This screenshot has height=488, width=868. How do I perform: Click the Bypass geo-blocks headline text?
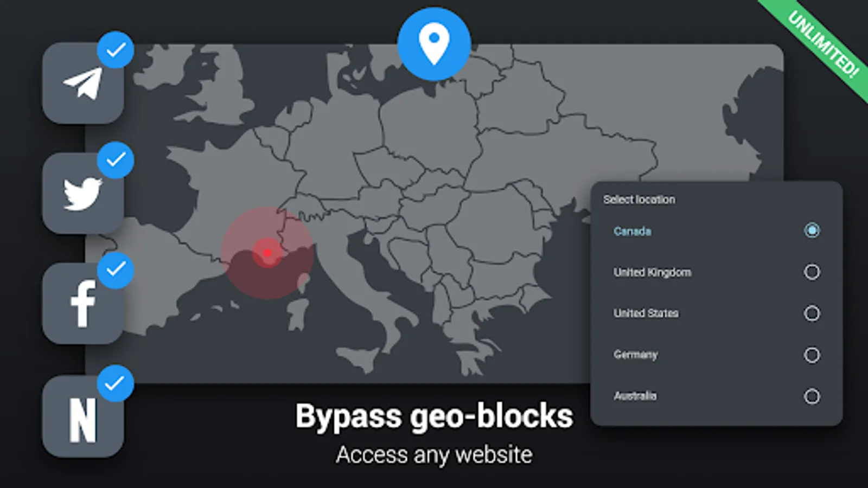(x=434, y=416)
